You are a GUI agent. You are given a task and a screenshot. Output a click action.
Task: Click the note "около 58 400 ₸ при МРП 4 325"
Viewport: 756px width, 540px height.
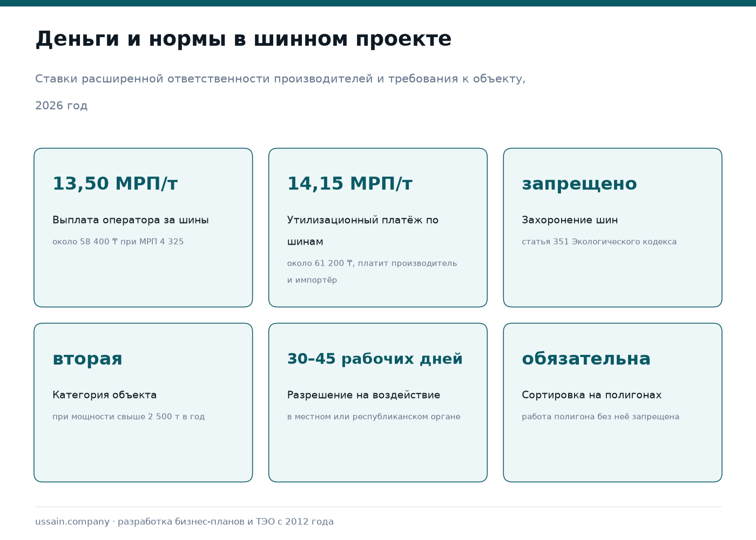tap(118, 242)
